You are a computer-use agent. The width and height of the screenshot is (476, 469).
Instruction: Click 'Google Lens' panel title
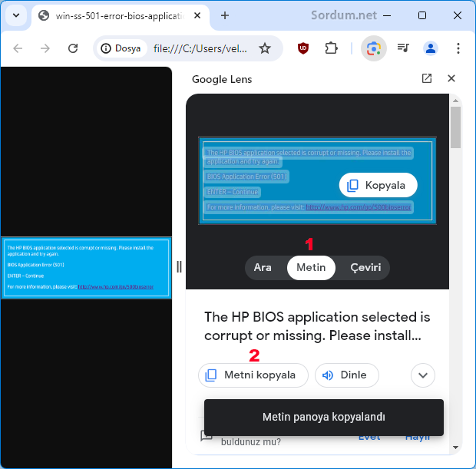222,79
